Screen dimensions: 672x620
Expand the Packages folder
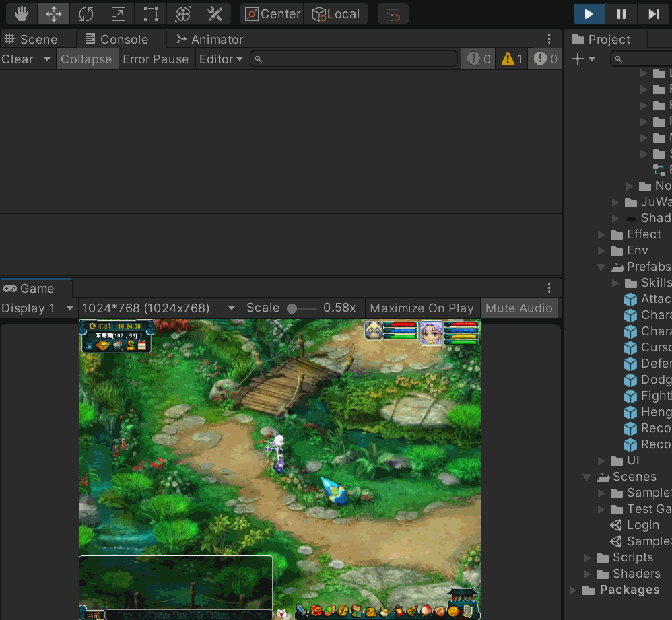(573, 590)
